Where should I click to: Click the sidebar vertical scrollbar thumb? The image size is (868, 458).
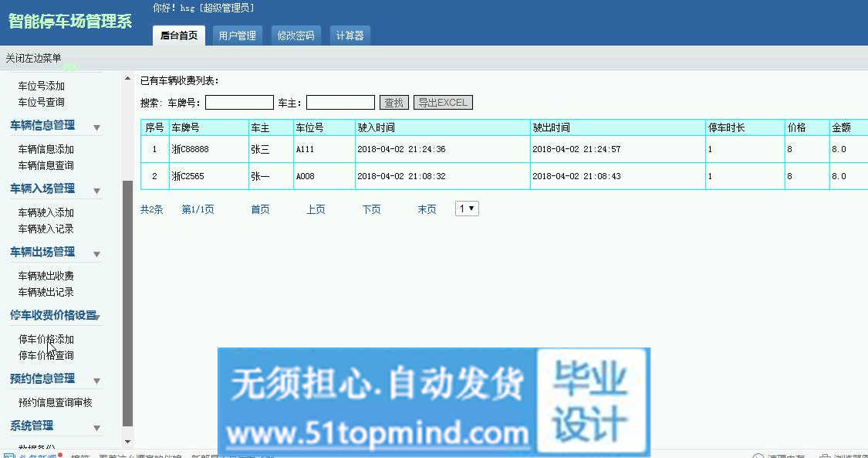coord(127,304)
